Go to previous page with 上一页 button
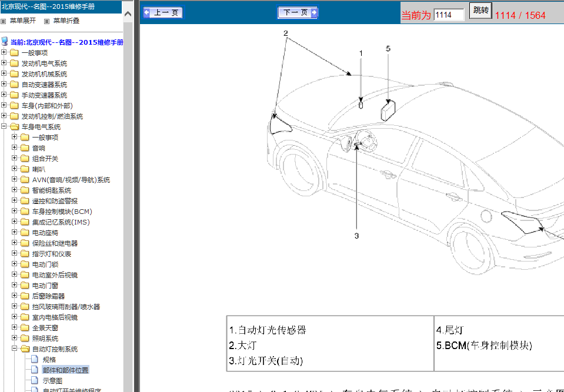This screenshot has height=392, width=564. click(163, 12)
